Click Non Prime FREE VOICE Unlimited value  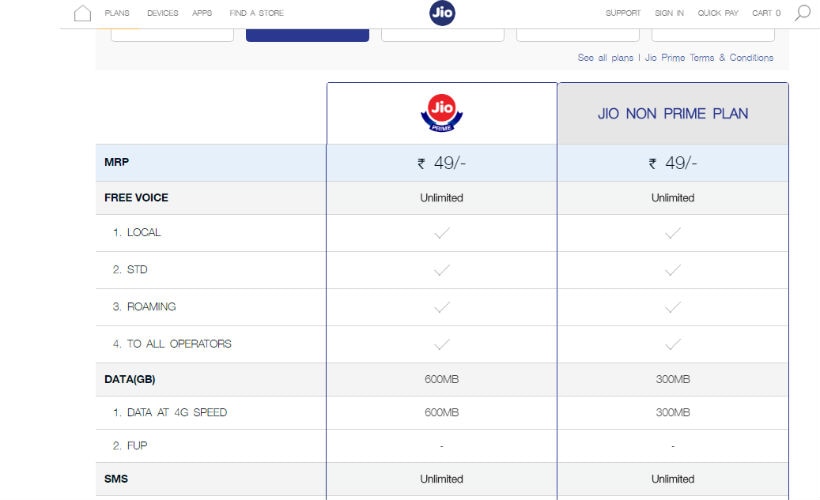point(673,198)
